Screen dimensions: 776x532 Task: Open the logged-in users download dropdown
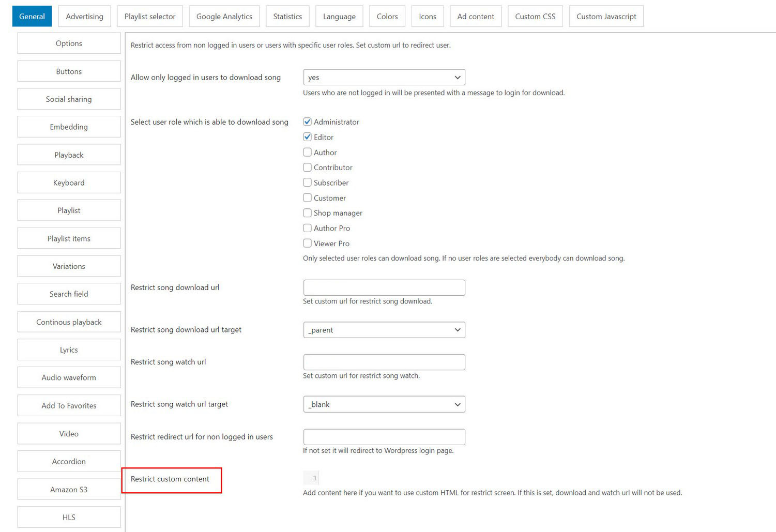coord(384,78)
